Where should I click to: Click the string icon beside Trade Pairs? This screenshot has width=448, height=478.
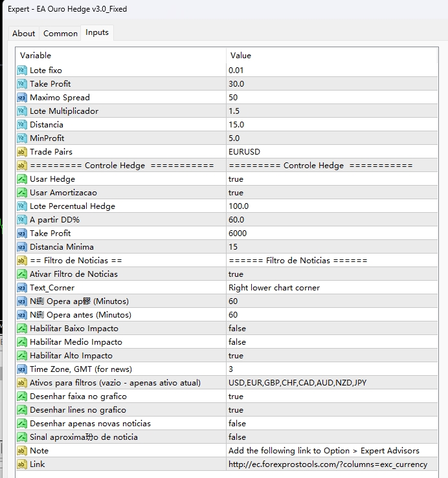(x=21, y=151)
